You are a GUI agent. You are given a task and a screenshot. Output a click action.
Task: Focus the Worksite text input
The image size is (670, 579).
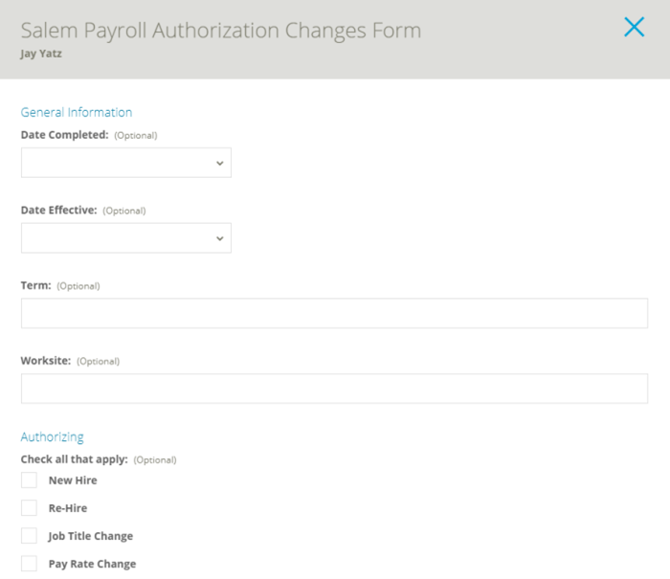click(x=334, y=388)
